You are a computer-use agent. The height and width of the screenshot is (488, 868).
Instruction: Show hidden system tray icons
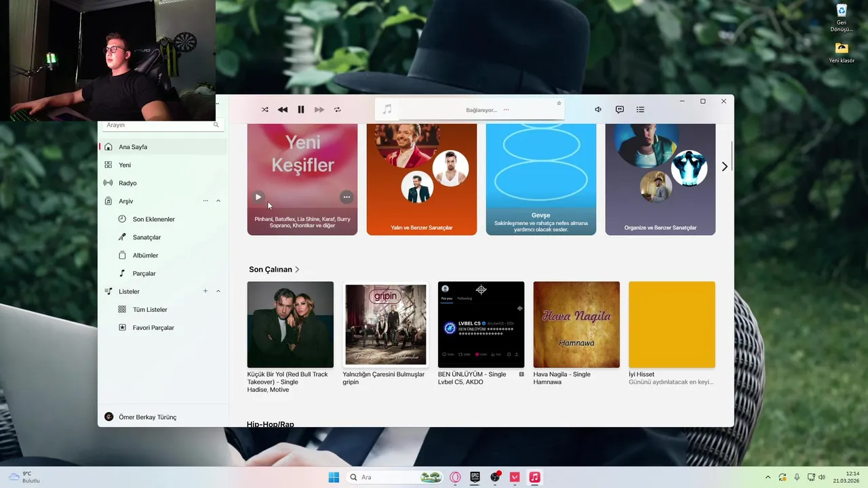click(x=768, y=477)
